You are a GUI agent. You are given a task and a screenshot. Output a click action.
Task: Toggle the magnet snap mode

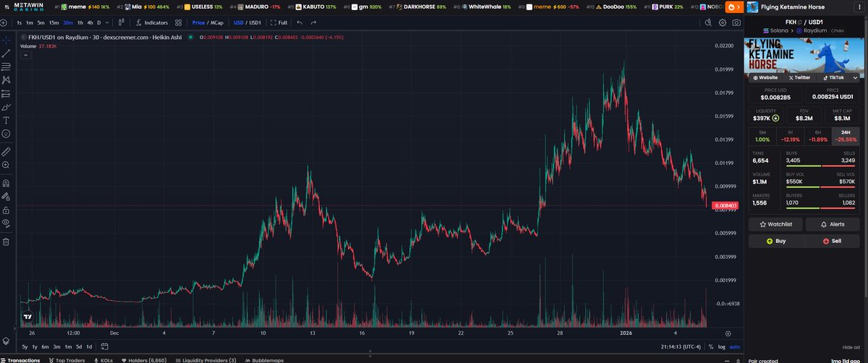6,183
